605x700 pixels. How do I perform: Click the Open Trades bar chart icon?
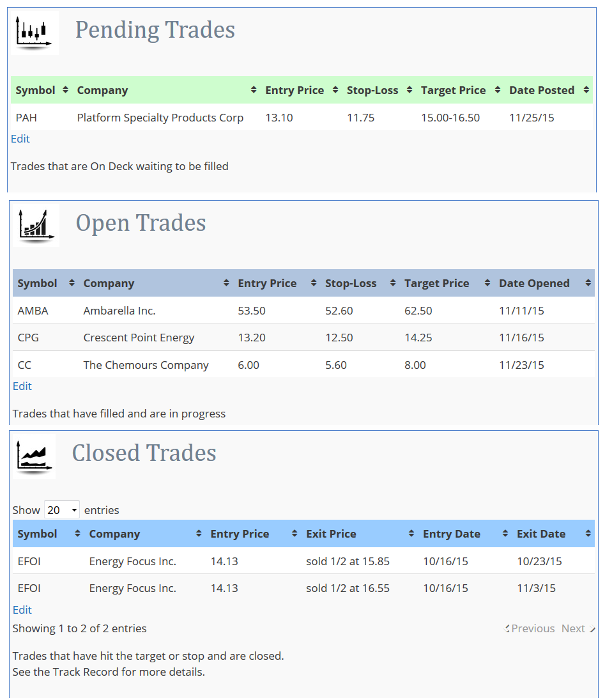pyautogui.click(x=36, y=225)
